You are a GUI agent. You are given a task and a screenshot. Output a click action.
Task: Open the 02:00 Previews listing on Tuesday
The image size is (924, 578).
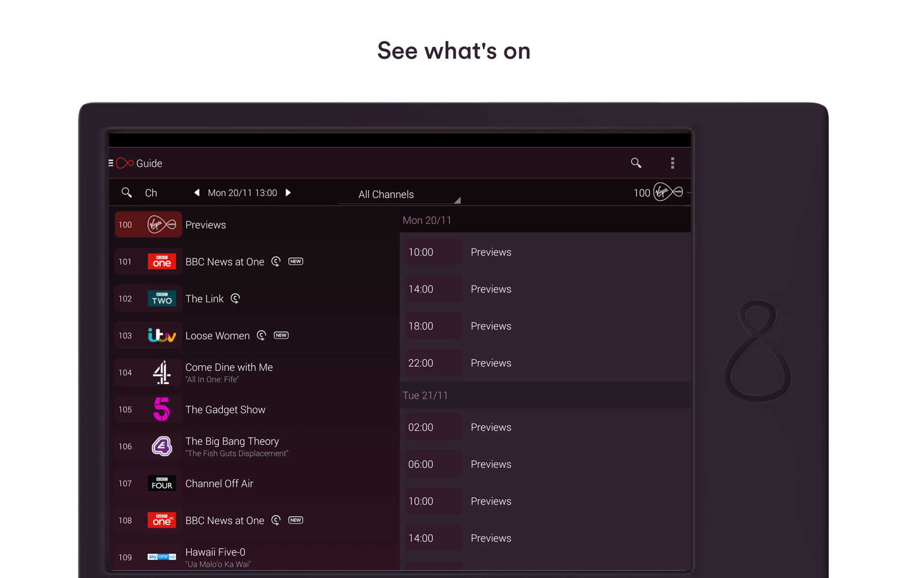coord(491,427)
